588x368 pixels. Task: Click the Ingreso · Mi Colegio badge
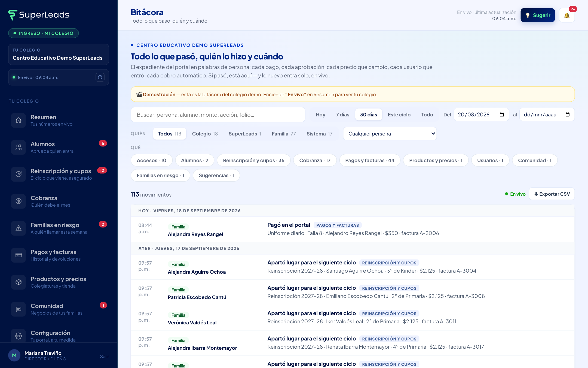pos(44,33)
